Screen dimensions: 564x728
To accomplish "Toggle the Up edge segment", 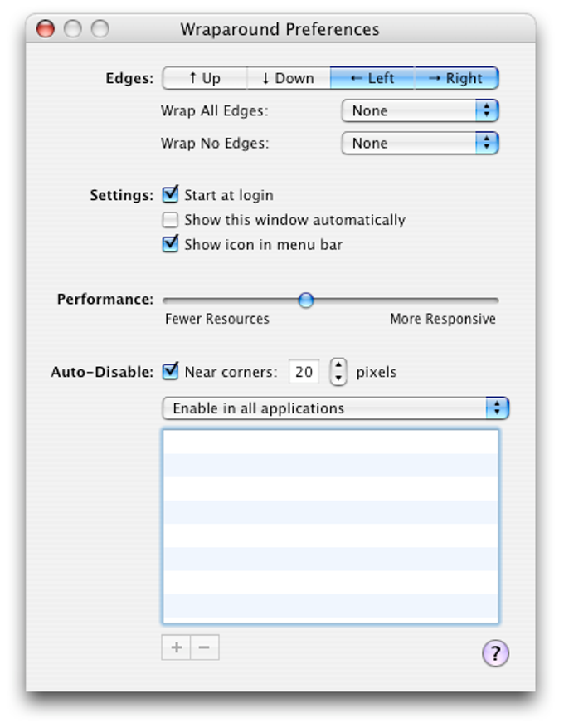I will tap(205, 78).
